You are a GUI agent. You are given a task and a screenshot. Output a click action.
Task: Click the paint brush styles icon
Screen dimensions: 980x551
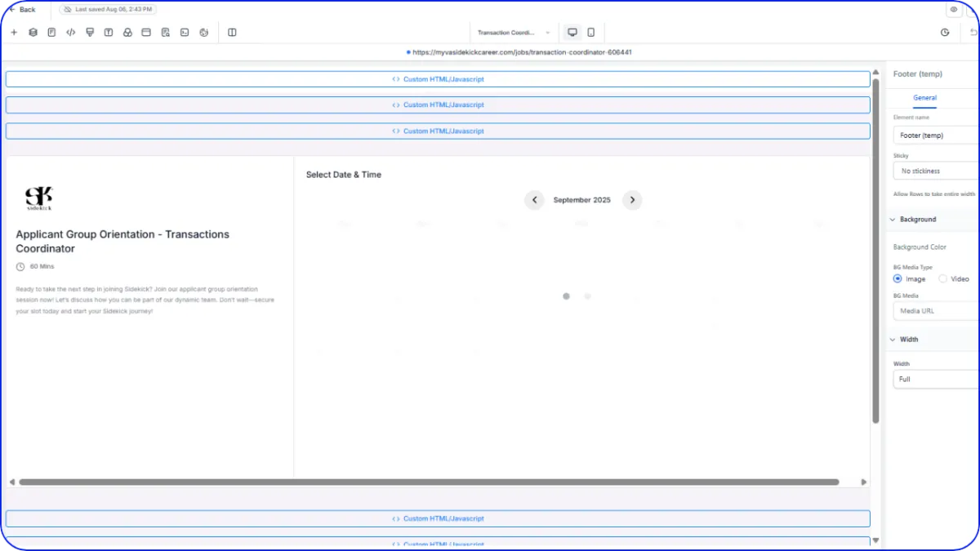(x=90, y=33)
